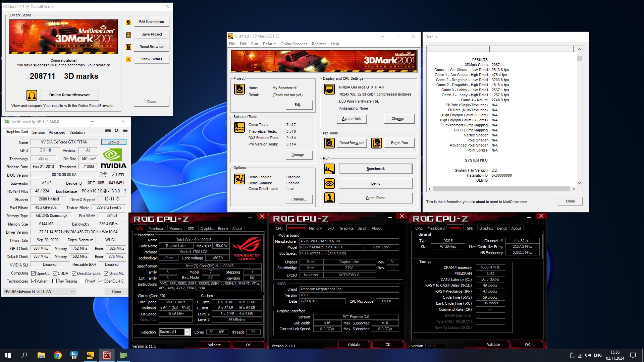Toggle the PhysX checkbox

tap(82, 281)
